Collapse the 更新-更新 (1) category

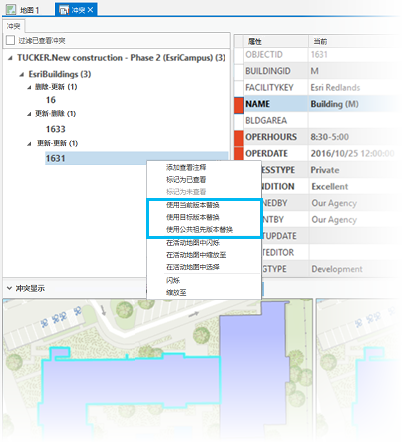[29, 144]
